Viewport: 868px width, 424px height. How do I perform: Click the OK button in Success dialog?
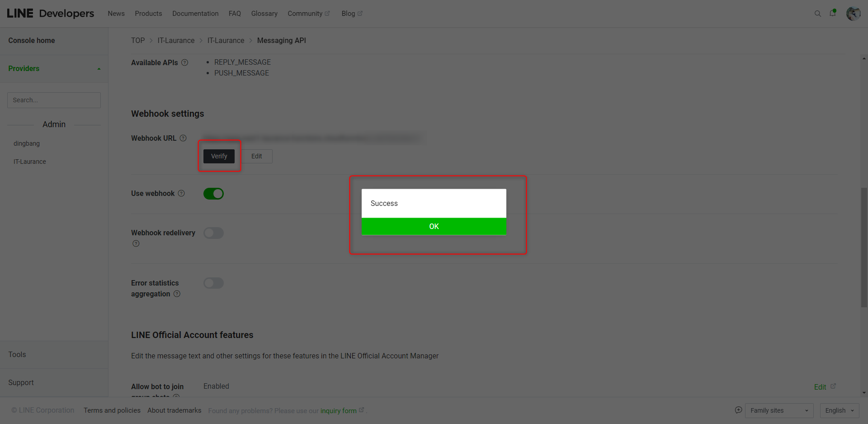pos(434,226)
